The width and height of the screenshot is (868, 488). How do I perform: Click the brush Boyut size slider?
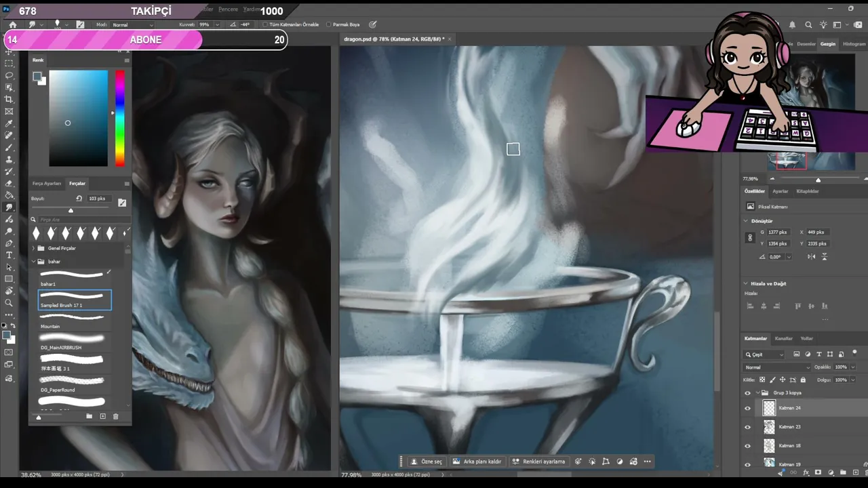click(x=71, y=210)
